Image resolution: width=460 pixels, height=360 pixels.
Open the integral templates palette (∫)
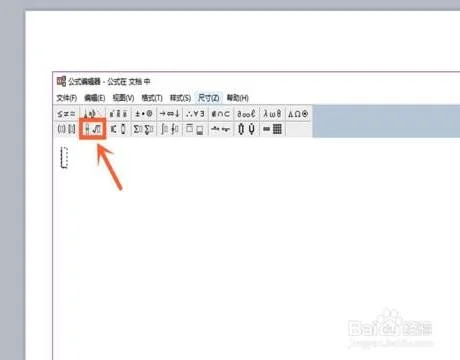tap(170, 129)
